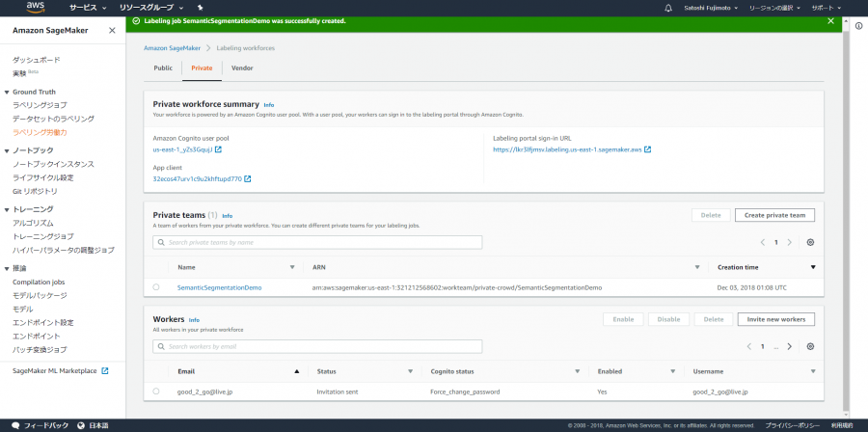The image size is (868, 432).
Task: Open ラベリングジョブ in sidebar
Action: (x=40, y=105)
